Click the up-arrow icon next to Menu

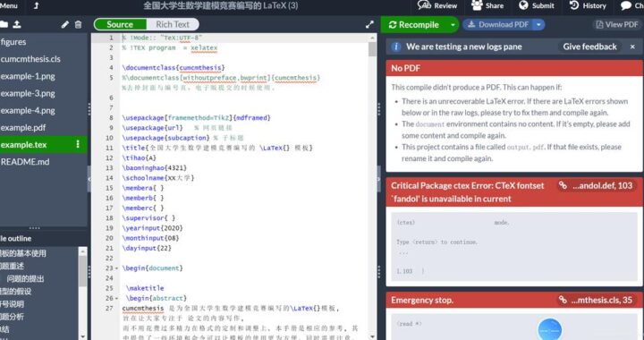click(36, 5)
